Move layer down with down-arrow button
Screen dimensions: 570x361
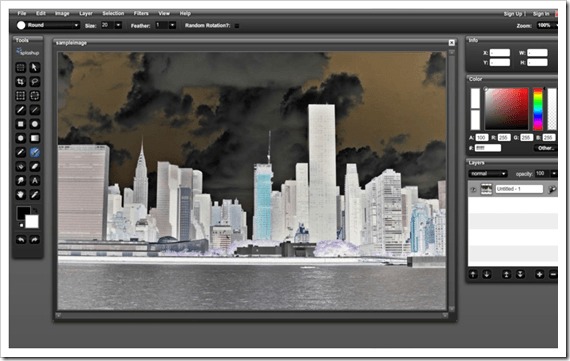[x=487, y=275]
